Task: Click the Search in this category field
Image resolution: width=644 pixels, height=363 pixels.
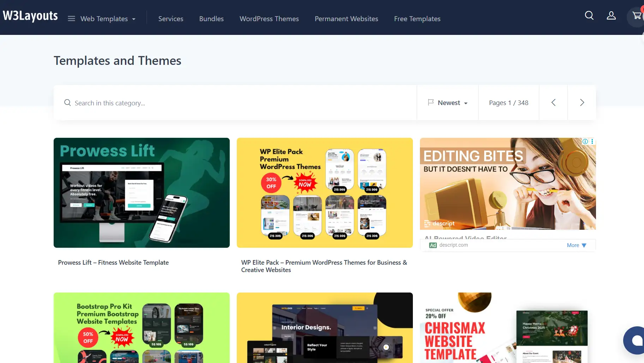Action: tap(235, 103)
